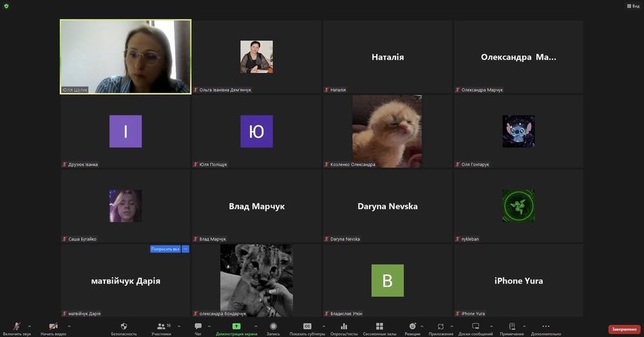Select iPhone Yura participant tile
This screenshot has width=644, height=337.
coord(518,280)
